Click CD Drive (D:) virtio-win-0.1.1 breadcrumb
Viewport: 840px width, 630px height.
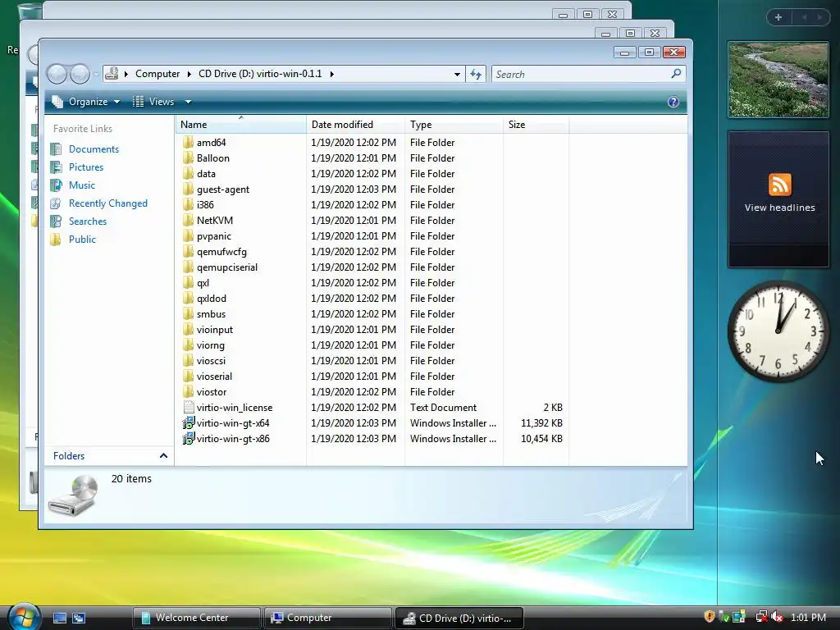pos(260,74)
